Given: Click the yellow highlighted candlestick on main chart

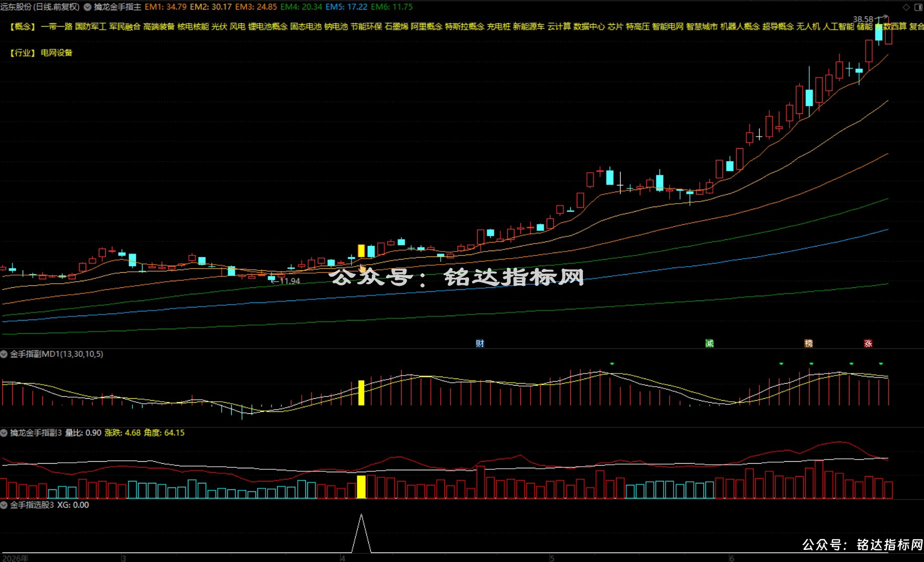Looking at the screenshot, I should [x=361, y=251].
